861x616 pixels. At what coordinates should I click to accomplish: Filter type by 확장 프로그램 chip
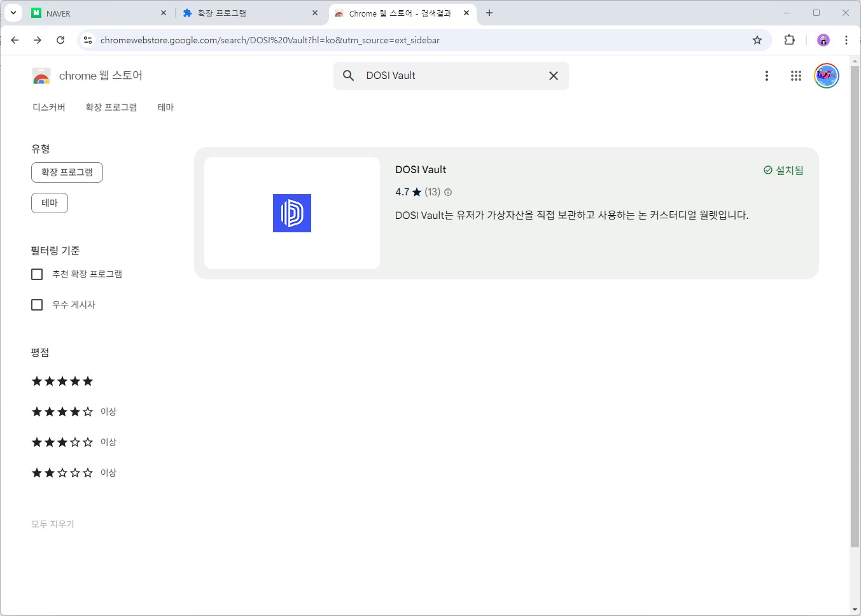pos(67,172)
